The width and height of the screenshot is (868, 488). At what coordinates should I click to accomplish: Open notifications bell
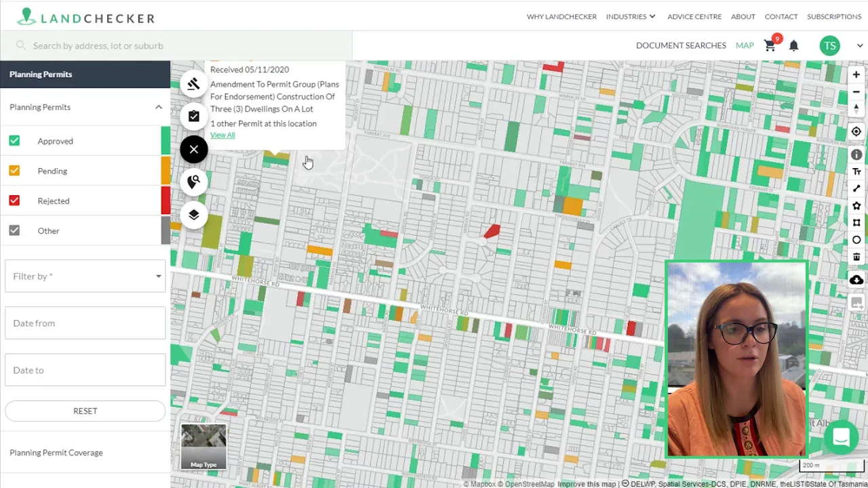[x=793, y=45]
